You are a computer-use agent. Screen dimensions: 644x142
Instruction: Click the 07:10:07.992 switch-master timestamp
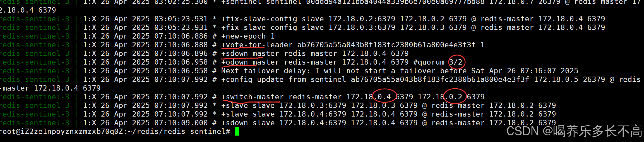[x=181, y=97]
